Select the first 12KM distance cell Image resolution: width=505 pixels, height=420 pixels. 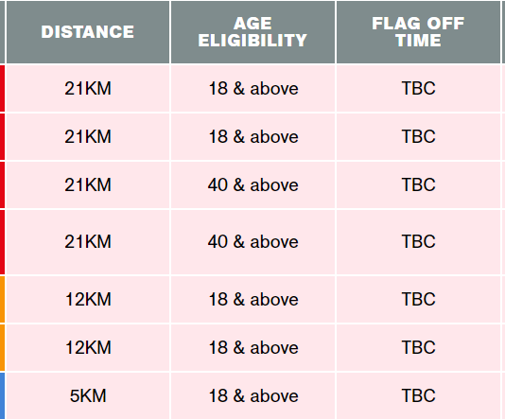(x=88, y=299)
